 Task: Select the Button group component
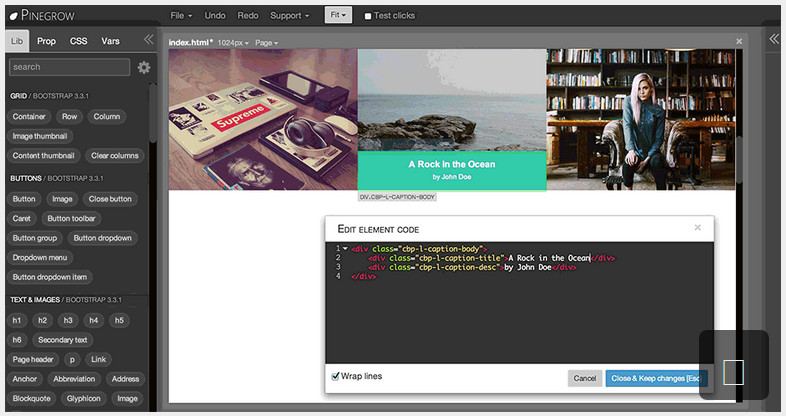35,238
